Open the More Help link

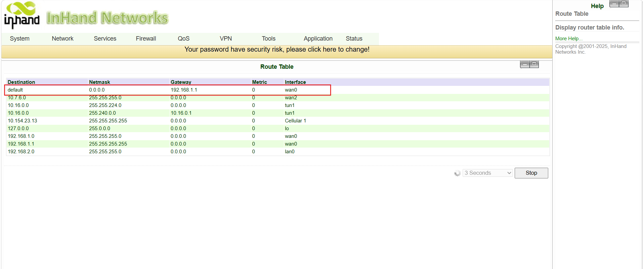[569, 39]
